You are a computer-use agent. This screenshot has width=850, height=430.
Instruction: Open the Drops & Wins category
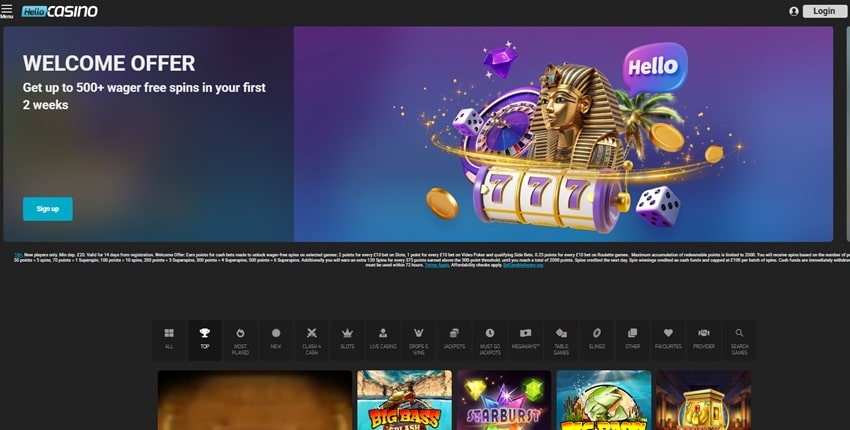(418, 340)
